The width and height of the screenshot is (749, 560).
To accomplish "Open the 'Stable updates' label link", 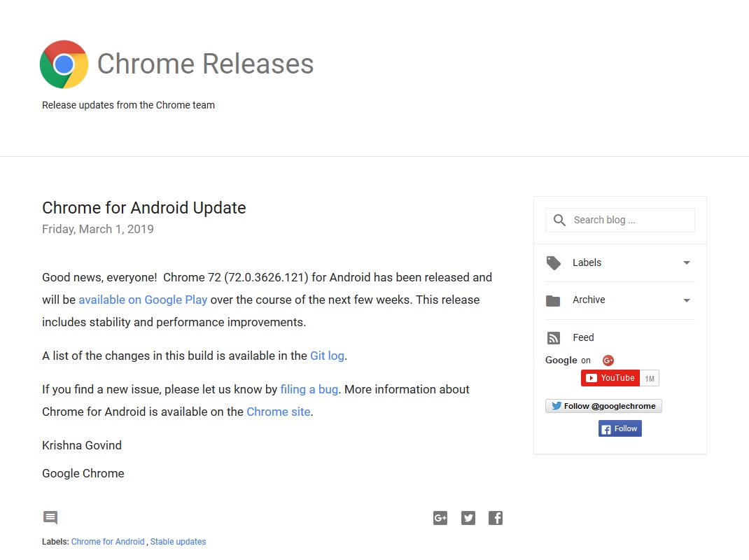I will (x=178, y=541).
